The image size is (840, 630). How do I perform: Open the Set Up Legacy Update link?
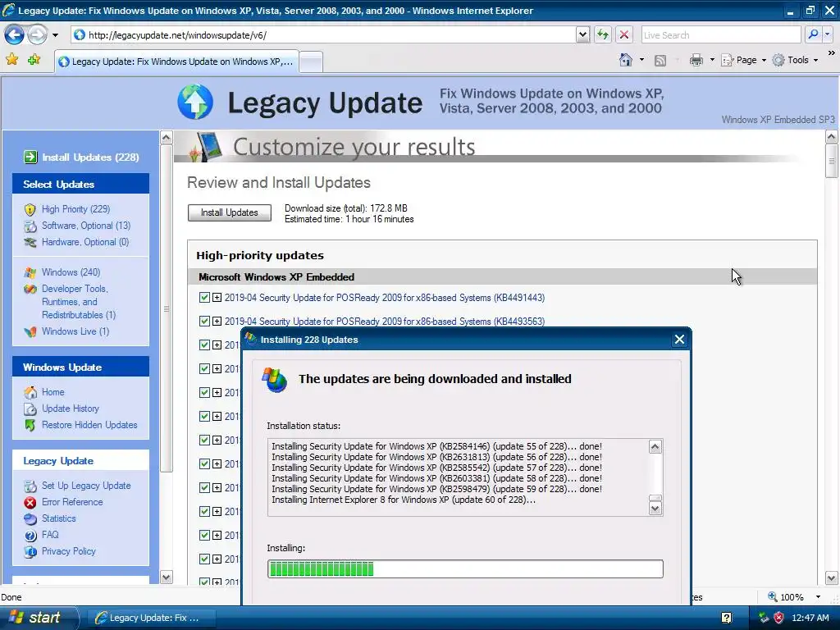(x=86, y=486)
